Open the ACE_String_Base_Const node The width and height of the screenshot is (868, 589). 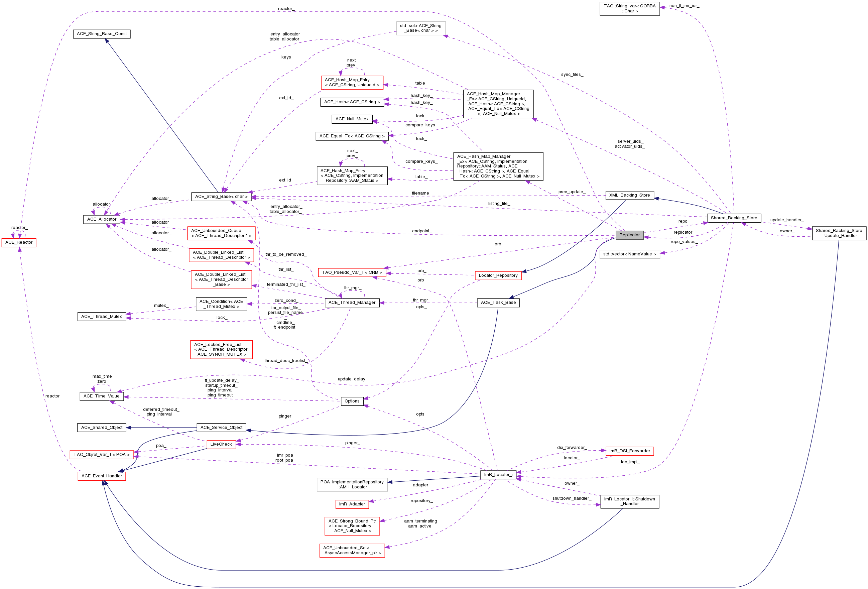click(x=102, y=34)
